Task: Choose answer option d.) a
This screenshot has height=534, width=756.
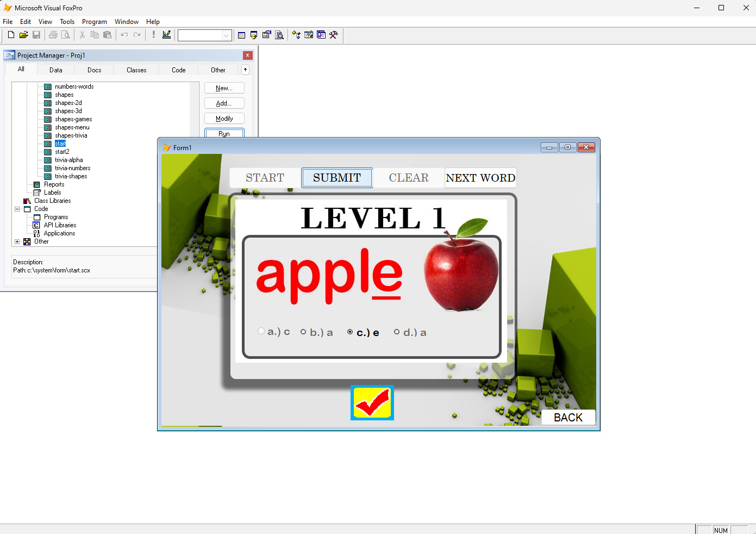Action: coord(397,332)
